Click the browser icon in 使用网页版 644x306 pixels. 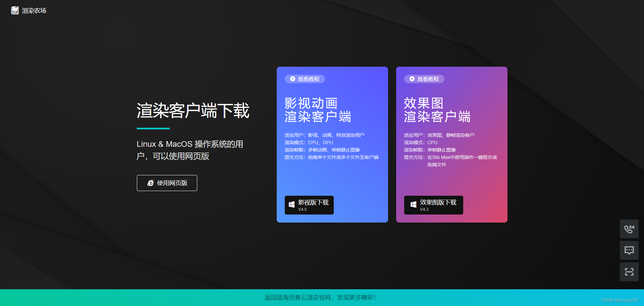point(151,183)
